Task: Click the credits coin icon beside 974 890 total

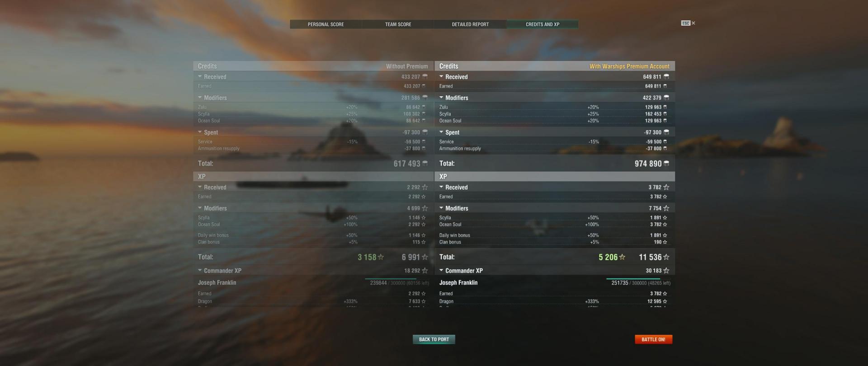Action: click(666, 164)
